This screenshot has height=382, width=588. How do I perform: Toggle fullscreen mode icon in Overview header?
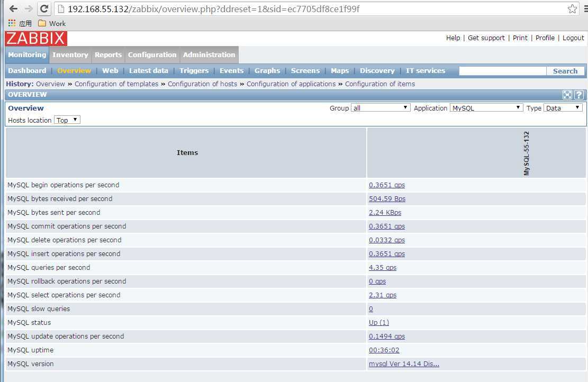[x=567, y=95]
